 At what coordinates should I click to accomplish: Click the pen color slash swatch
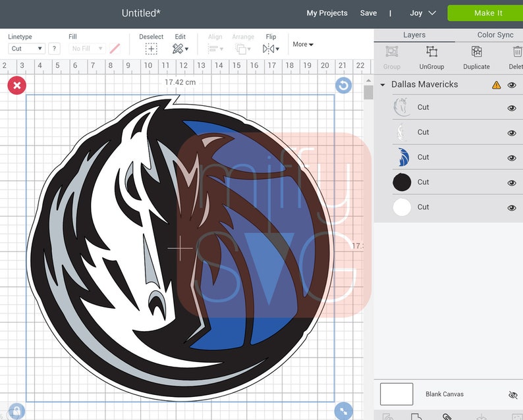(x=115, y=49)
